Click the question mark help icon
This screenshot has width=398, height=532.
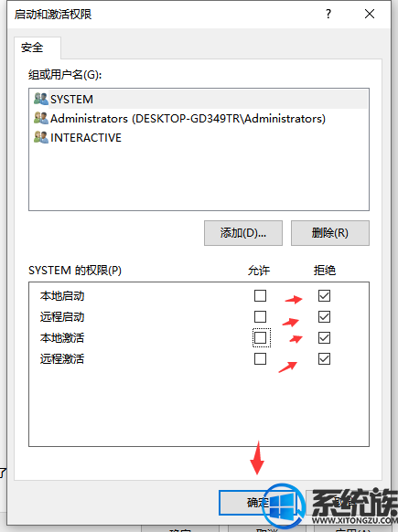pos(328,14)
